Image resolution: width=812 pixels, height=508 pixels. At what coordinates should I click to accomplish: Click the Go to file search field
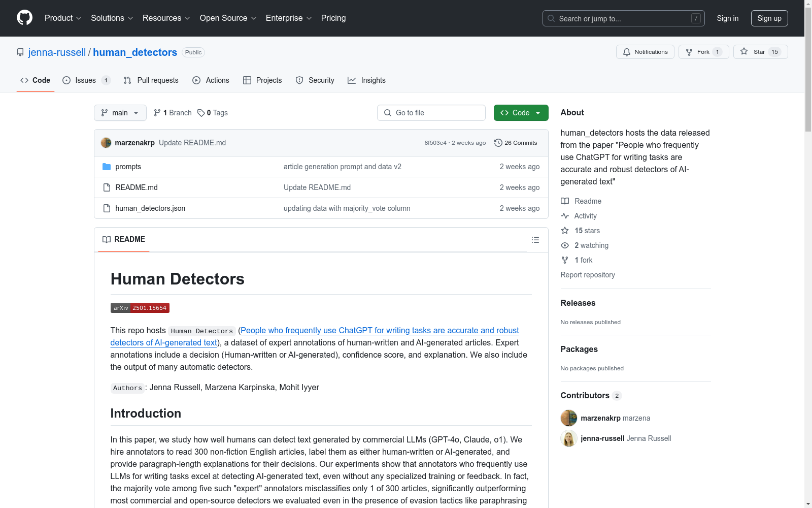point(431,113)
